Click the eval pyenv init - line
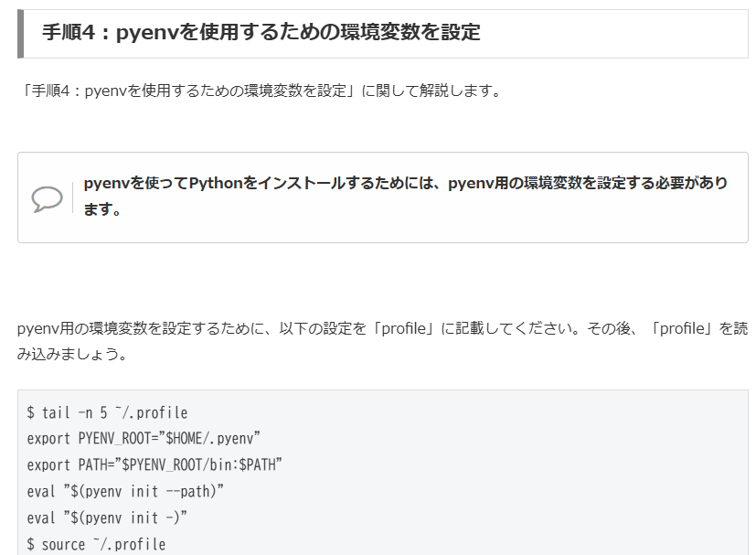 [107, 518]
